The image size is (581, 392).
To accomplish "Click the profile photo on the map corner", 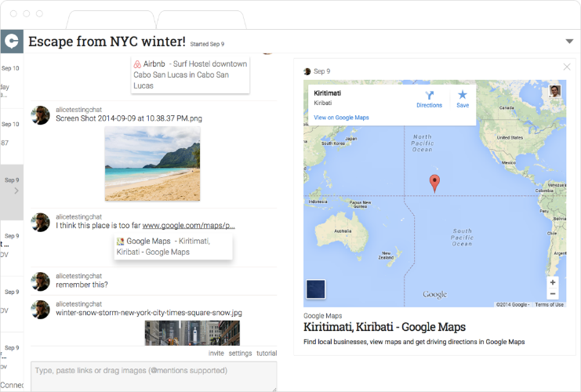I will [x=554, y=91].
